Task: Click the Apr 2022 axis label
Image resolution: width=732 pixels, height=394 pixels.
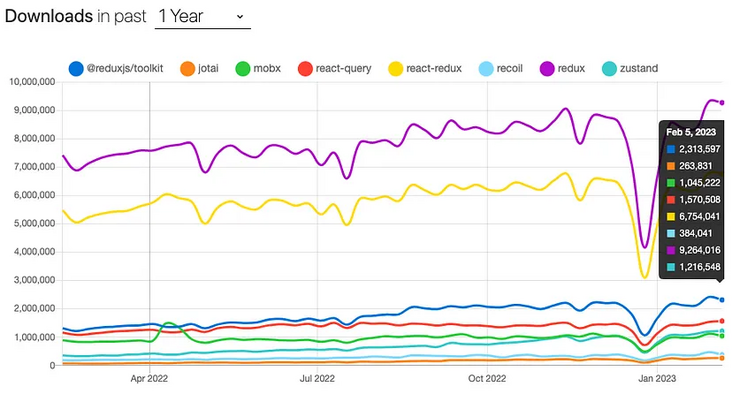Action: click(149, 379)
